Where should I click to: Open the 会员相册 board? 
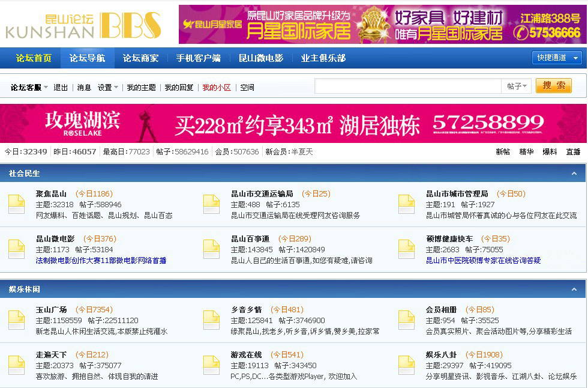(x=442, y=309)
